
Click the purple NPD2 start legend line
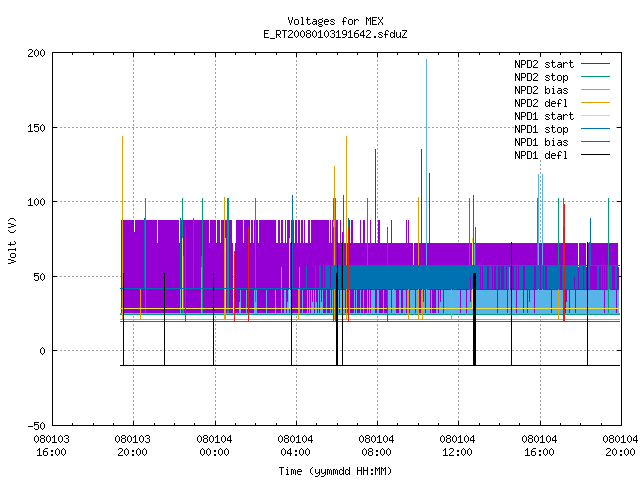tap(596, 64)
